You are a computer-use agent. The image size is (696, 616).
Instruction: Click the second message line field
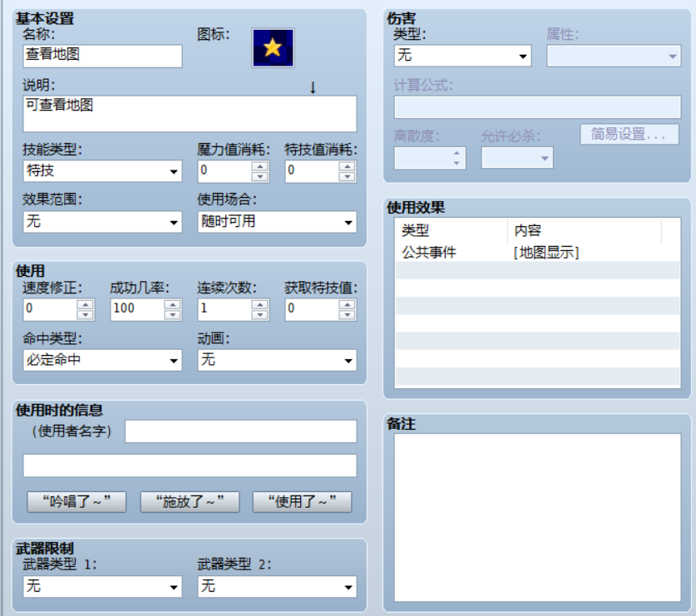pyautogui.click(x=190, y=466)
